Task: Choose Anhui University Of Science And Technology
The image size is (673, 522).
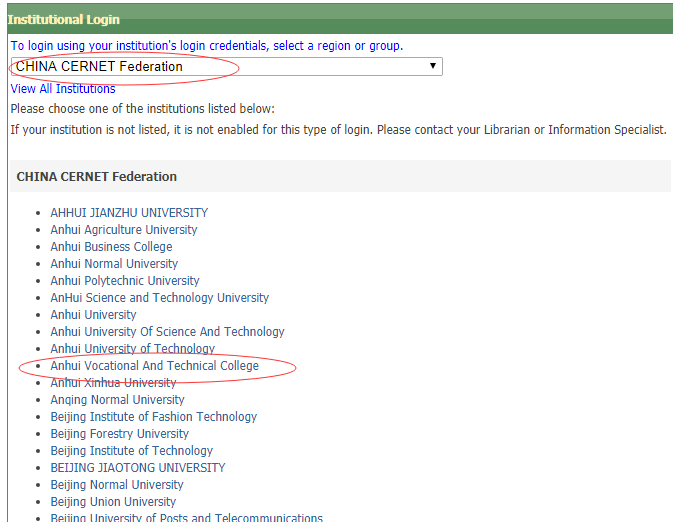Action: (167, 332)
